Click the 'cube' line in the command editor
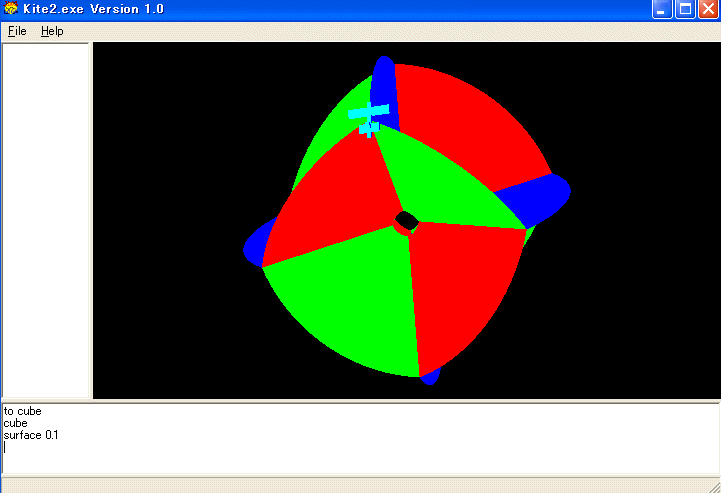 (x=16, y=423)
